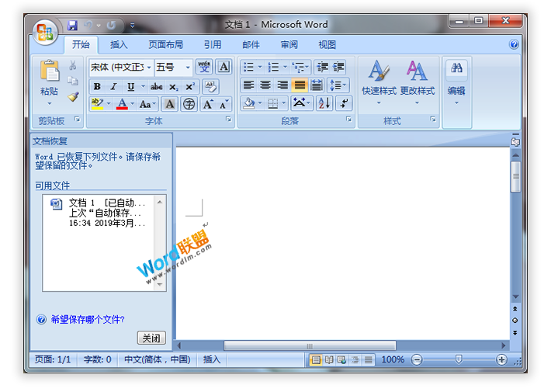Screen dimensions: 551x392
Task: Click the increase indent icon
Action: point(338,67)
